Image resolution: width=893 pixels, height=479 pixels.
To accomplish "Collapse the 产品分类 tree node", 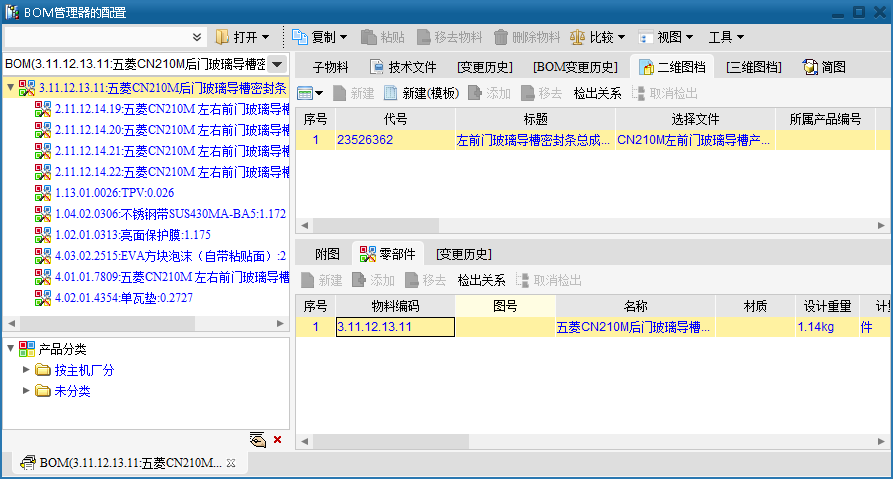I will (x=10, y=348).
